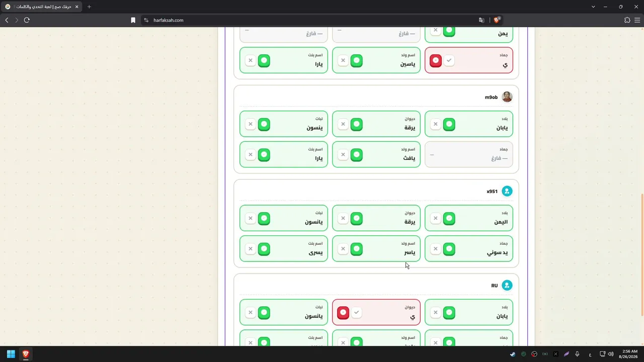Open Windows Start menu
644x362 pixels.
point(11,354)
